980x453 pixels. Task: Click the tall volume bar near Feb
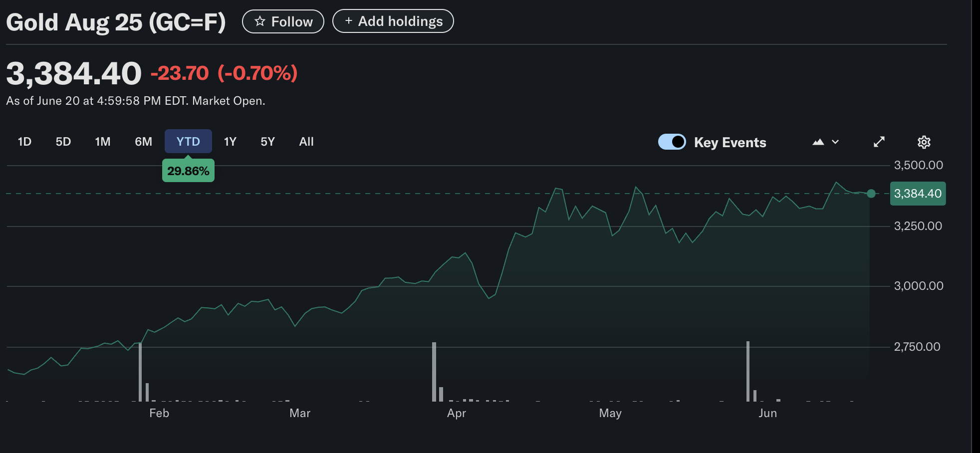[140, 372]
